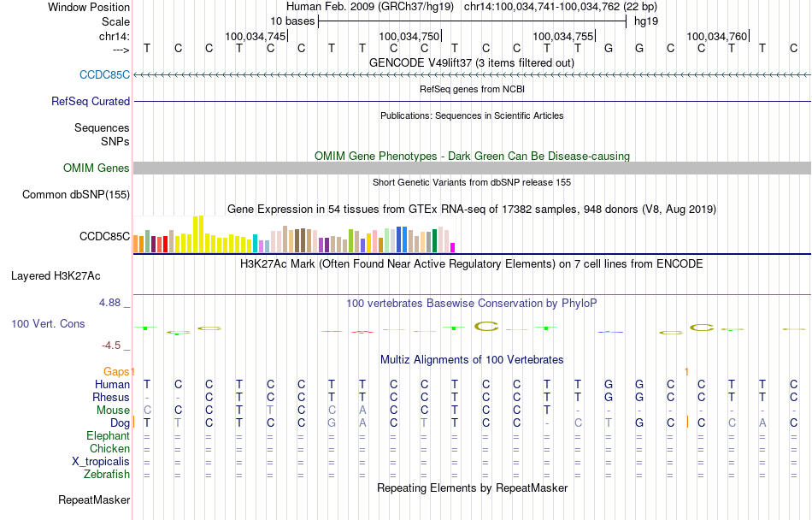This screenshot has height=520, width=812.
Task: Click the 100,034,755 ruler position
Action: click(x=563, y=36)
